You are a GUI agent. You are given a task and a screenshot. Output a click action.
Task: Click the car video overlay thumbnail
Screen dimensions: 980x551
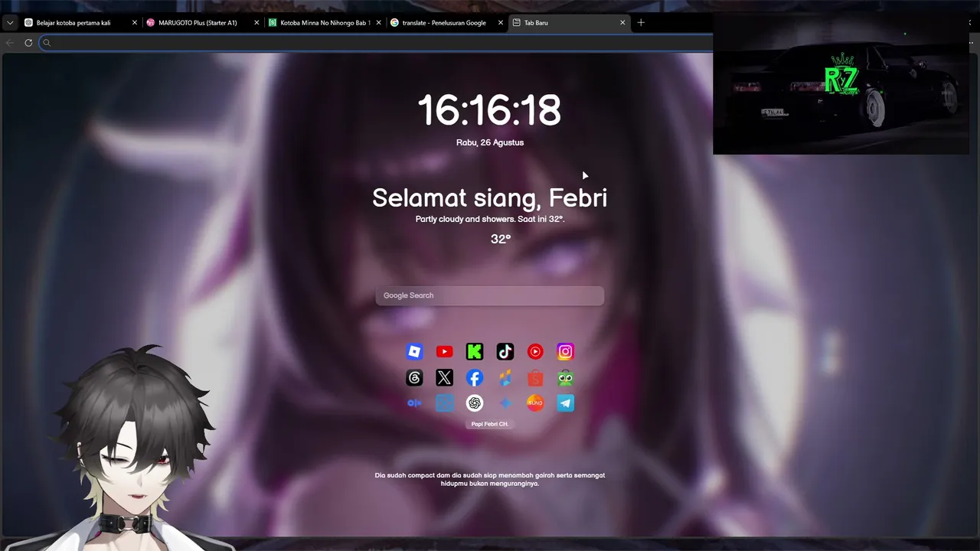pyautogui.click(x=841, y=83)
